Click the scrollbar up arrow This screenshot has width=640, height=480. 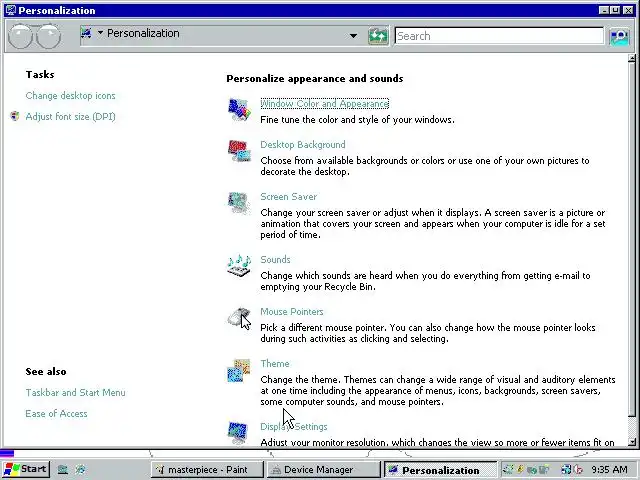[x=632, y=58]
